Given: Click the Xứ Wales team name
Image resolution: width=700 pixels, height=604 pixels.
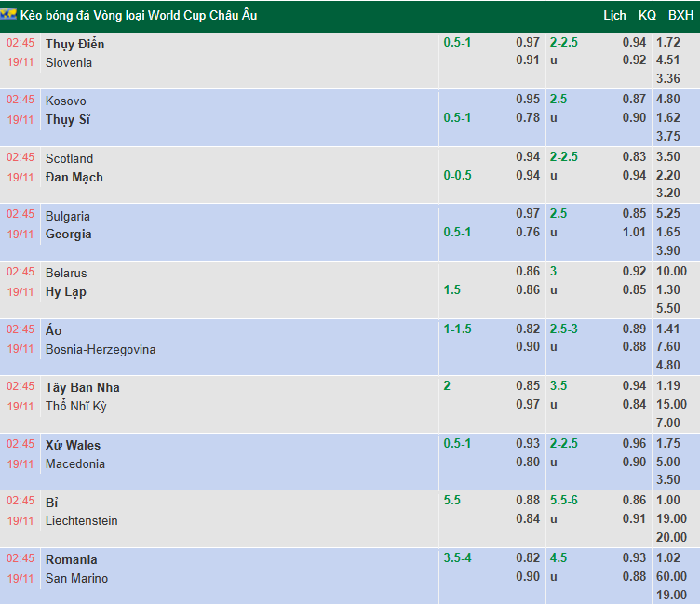Looking at the screenshot, I should click(73, 445).
